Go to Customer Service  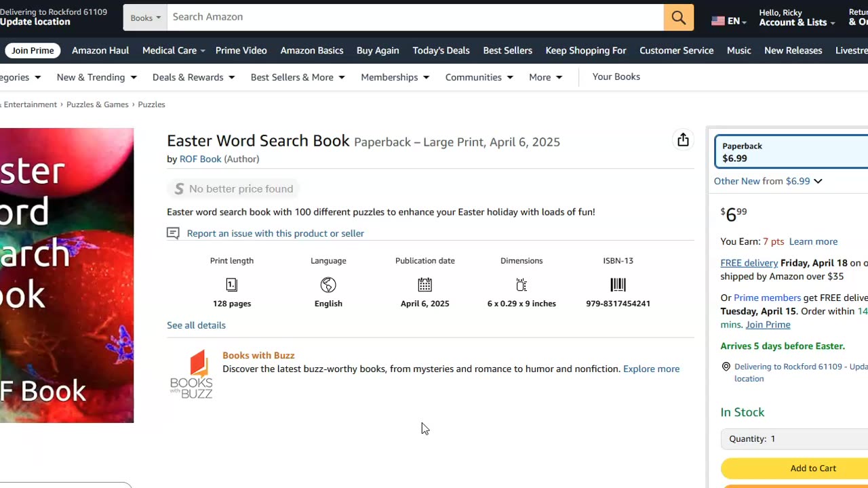tap(676, 50)
